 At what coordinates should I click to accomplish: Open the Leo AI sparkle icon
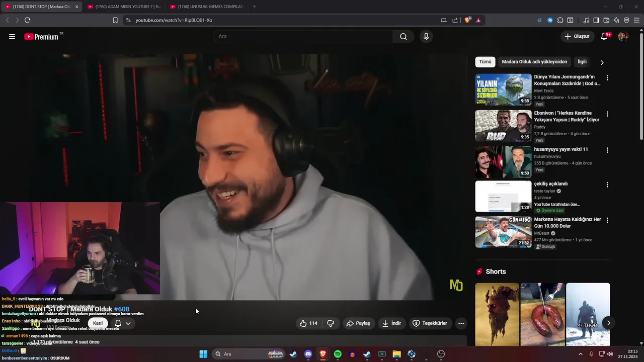616,20
